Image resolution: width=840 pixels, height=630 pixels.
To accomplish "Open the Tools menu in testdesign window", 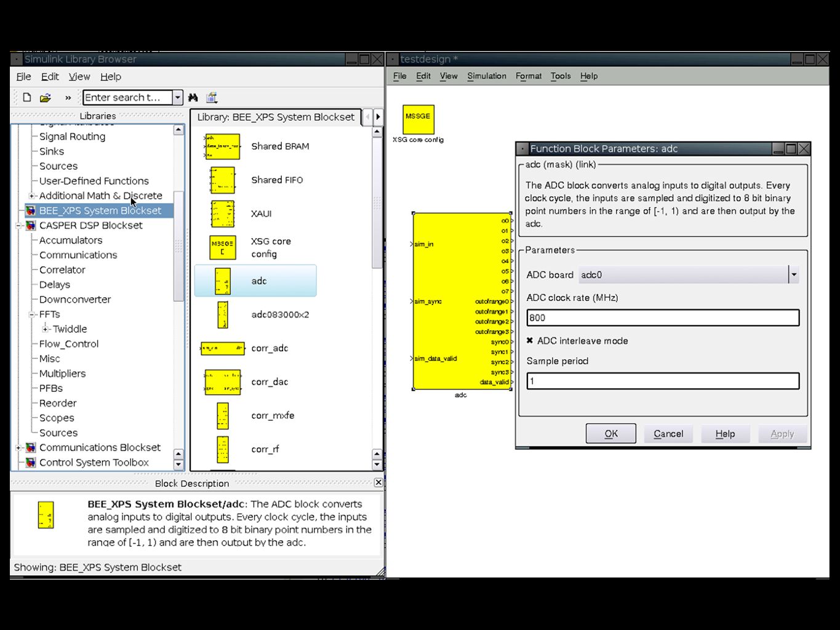I will pos(561,76).
